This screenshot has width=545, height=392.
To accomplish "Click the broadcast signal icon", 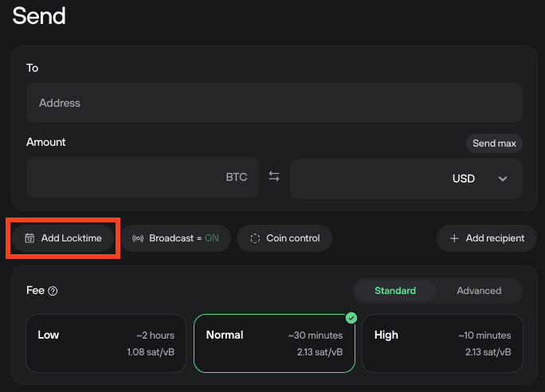I will 138,238.
